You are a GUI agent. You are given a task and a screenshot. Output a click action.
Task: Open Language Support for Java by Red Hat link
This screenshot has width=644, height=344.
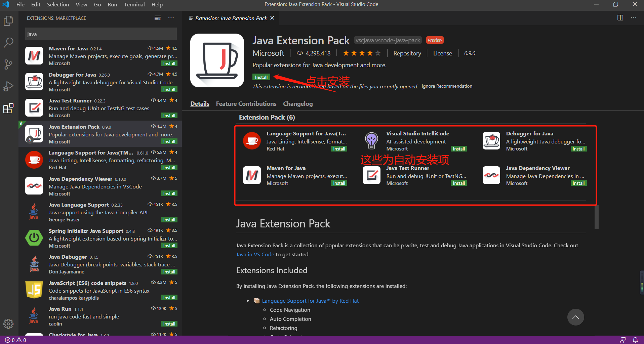(x=310, y=301)
